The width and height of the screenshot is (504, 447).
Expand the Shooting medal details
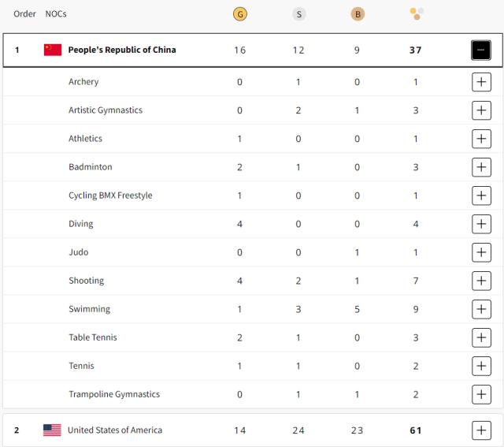[481, 281]
